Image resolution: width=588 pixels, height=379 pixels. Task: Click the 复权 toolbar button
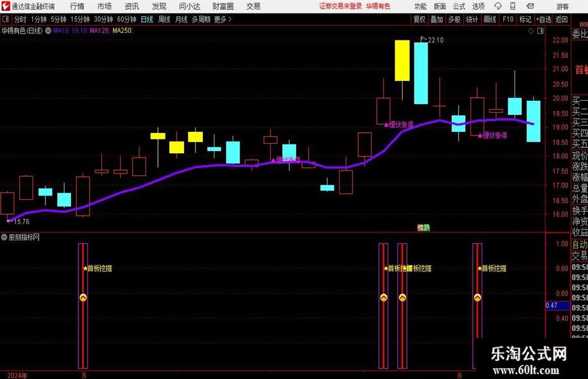(419, 19)
